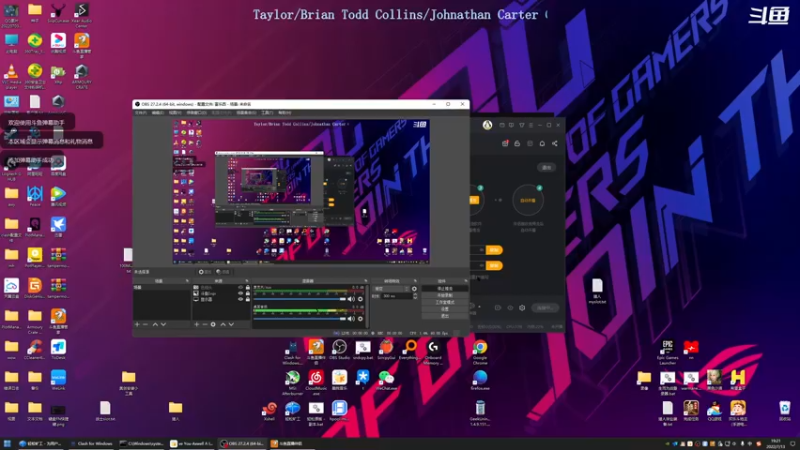Image resolution: width=800 pixels, height=450 pixels.
Task: Toggle lock on first OBS source
Action: [248, 288]
